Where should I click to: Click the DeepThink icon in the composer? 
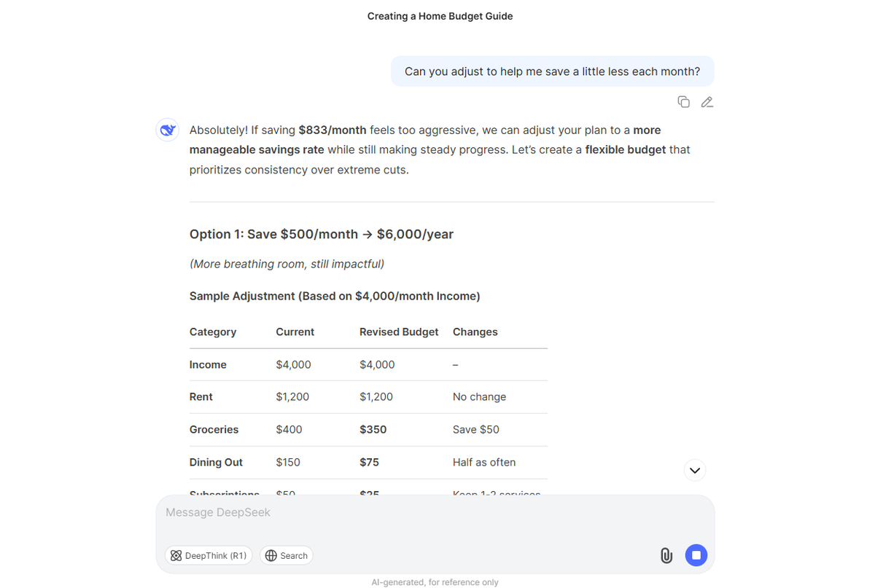pyautogui.click(x=176, y=555)
